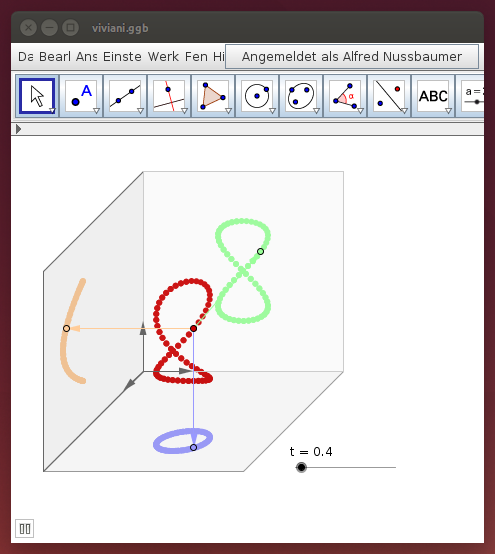
Task: Choose the Line through two points tool
Action: [x=125, y=96]
